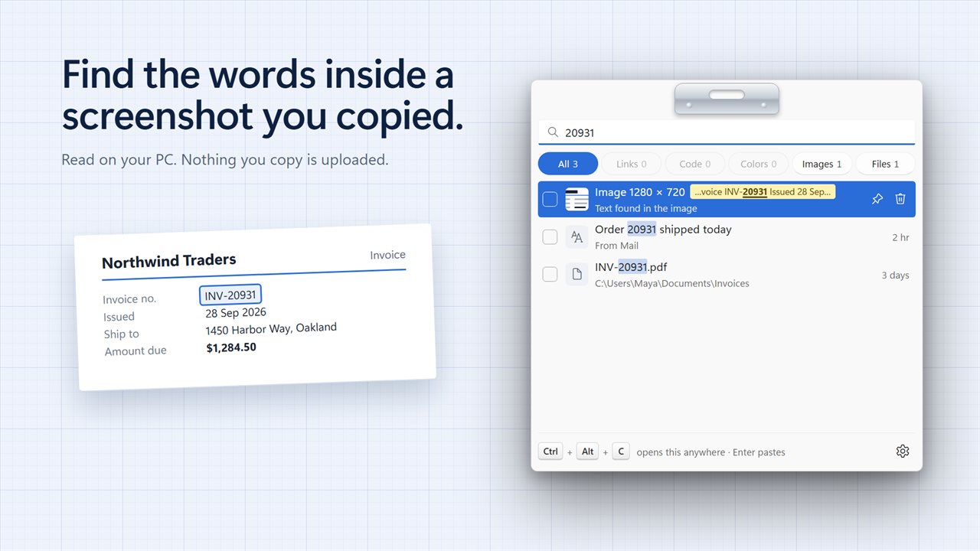
Task: Select the checkbox next to INV-20931.pdf
Action: 550,274
